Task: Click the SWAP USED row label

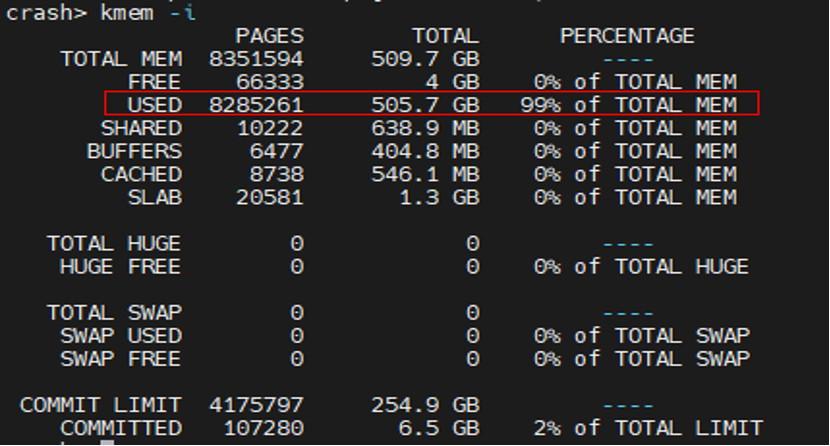Action: [x=121, y=336]
